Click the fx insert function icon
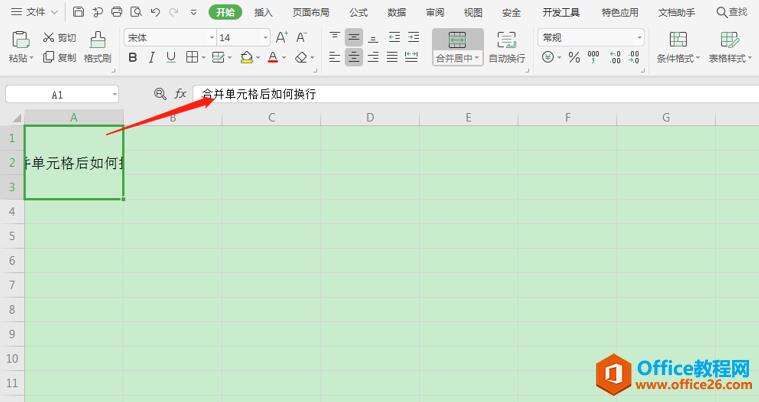 [x=181, y=93]
